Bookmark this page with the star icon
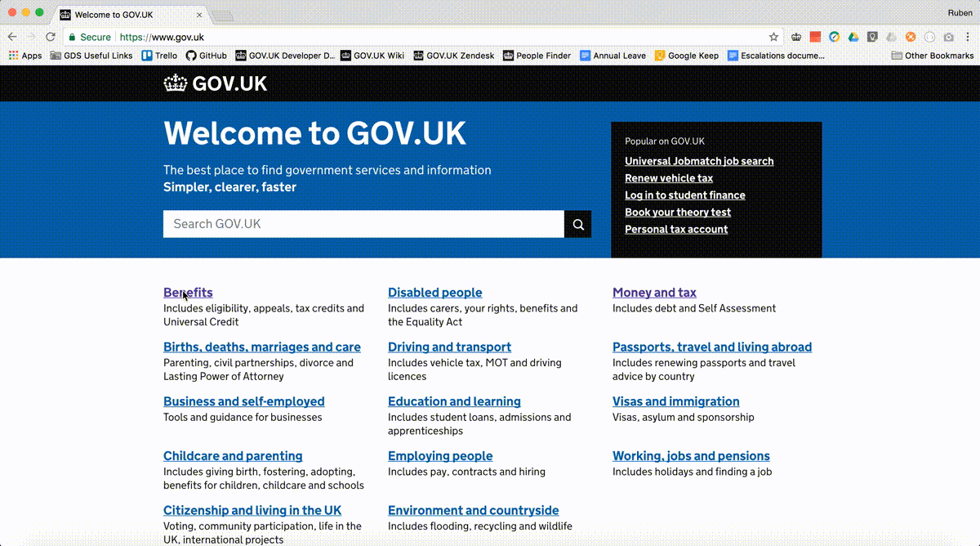 773,37
